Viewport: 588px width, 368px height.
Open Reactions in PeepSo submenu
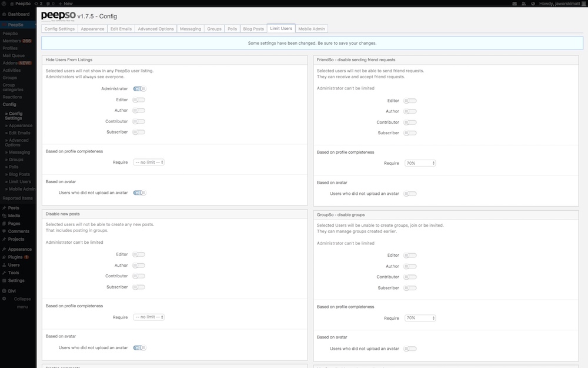pos(12,97)
